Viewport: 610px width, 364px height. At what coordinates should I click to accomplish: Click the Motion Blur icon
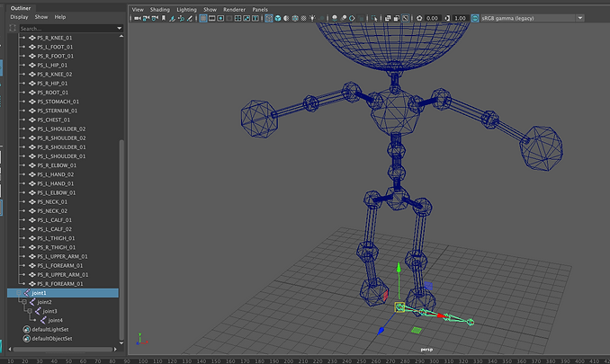(x=344, y=18)
